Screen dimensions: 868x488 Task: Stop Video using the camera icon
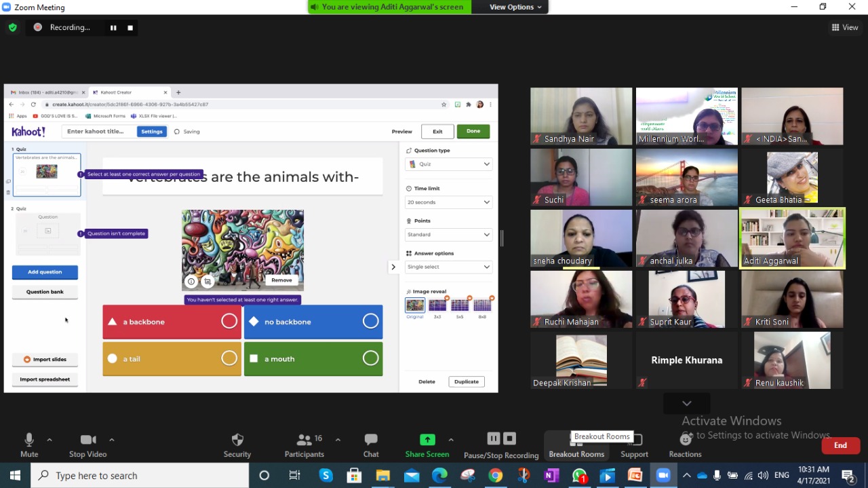click(x=88, y=440)
